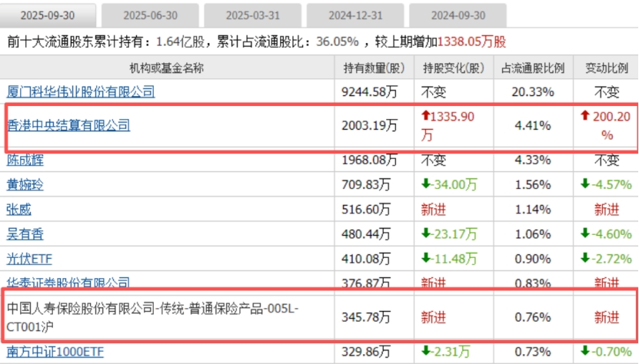639x364 pixels.
Task: Select the 9244.58万 holding value
Action: [x=369, y=92]
